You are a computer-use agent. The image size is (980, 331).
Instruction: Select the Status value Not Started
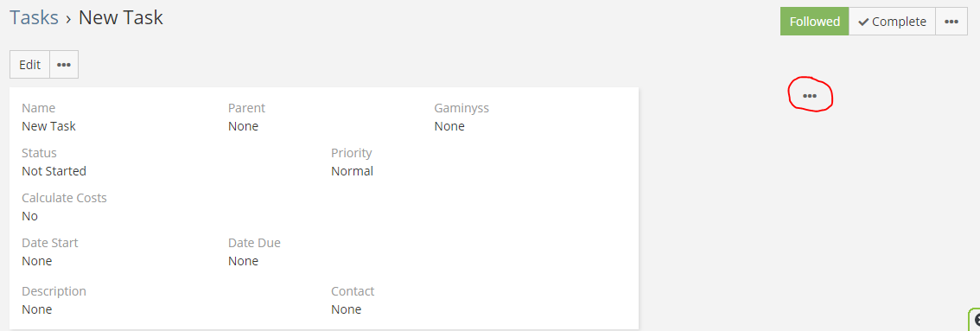(54, 171)
